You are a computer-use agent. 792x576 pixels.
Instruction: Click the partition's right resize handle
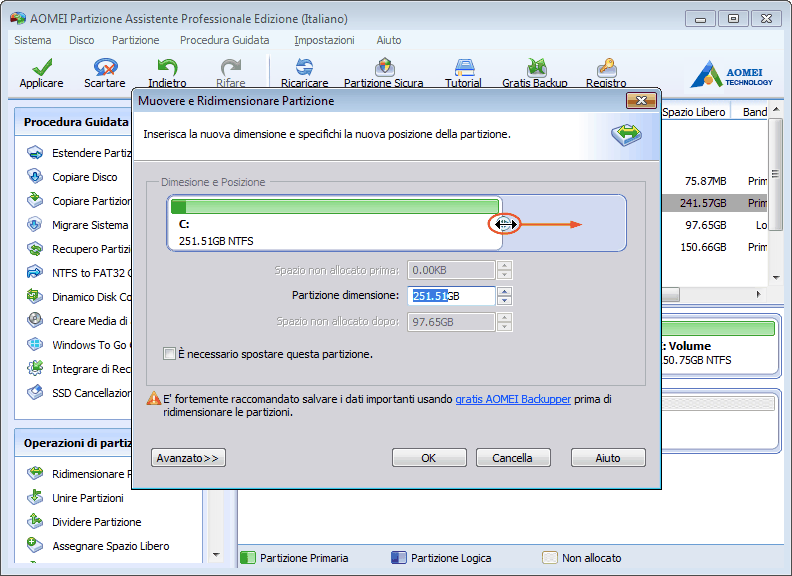(504, 224)
